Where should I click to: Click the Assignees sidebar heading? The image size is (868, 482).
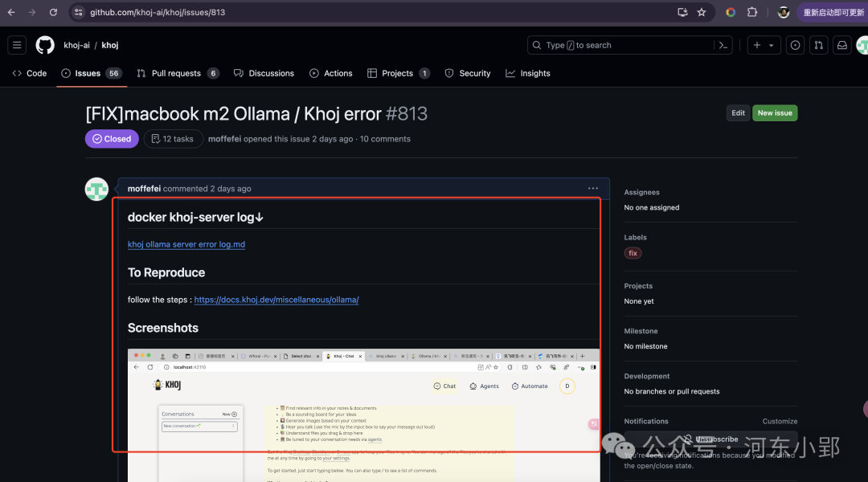[x=641, y=192]
